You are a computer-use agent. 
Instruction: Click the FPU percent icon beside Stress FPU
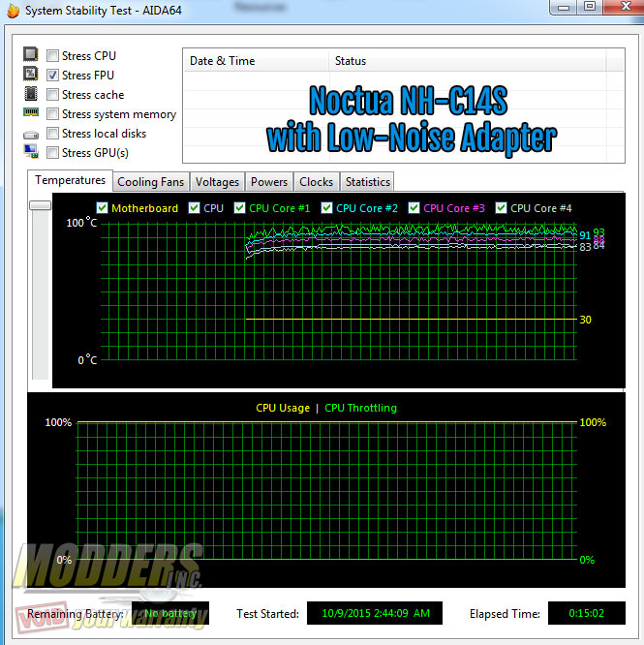(30, 74)
